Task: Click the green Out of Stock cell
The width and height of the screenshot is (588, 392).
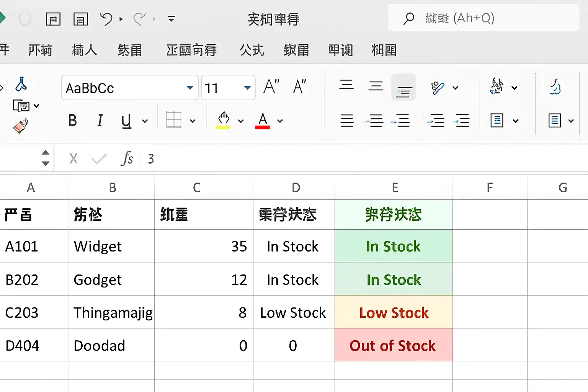Action: click(393, 345)
